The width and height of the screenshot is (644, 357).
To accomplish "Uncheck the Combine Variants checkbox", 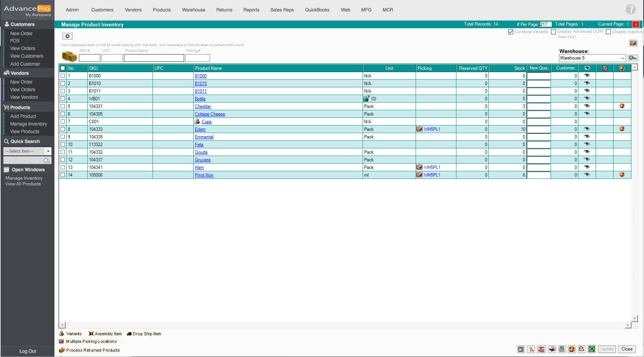I will tap(511, 32).
